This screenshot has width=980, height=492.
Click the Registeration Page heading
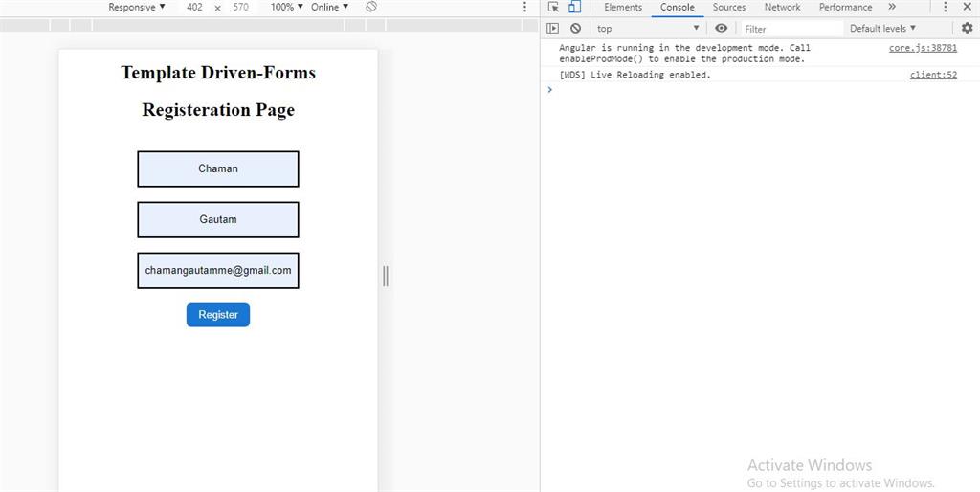tap(218, 110)
